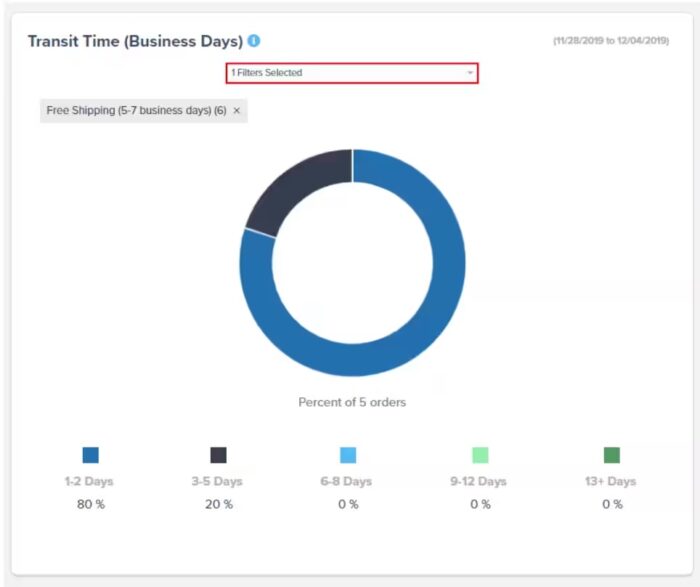Toggle the 3-5 Days legend label
This screenshot has height=587, width=700.
click(217, 481)
